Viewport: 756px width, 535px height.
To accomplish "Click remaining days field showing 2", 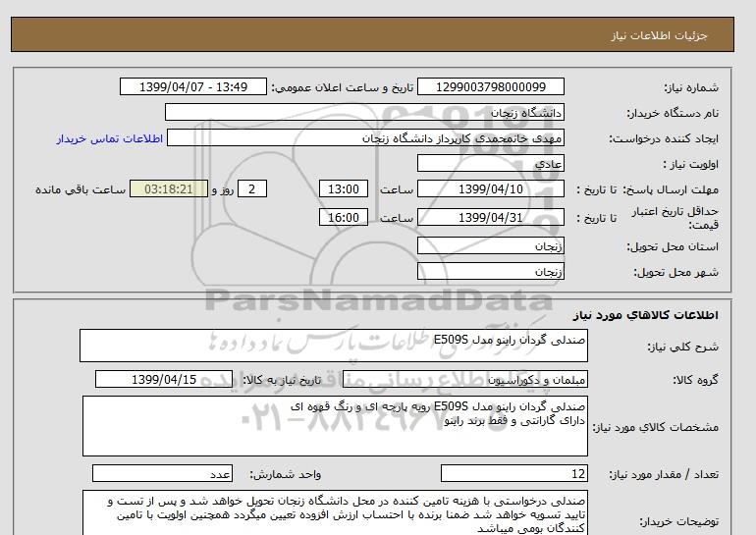I will pyautogui.click(x=252, y=189).
